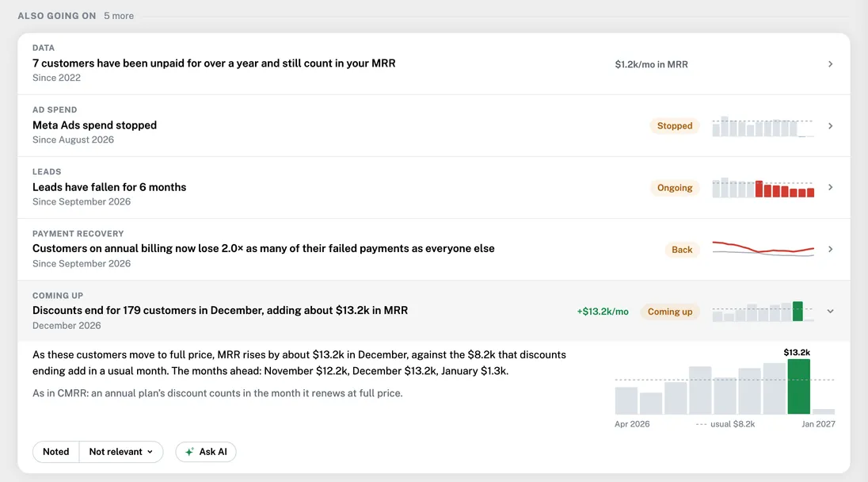Open the Discounts row mini bar sparkline
868x482 pixels.
point(763,312)
